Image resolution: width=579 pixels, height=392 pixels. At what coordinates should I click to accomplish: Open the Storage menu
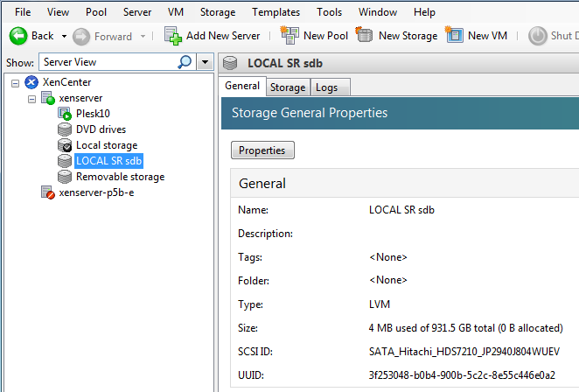click(218, 12)
